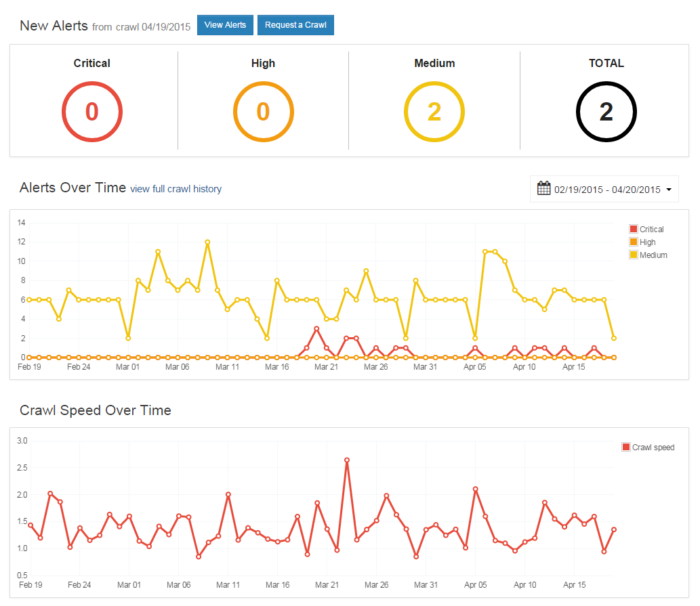Click 'Feb 19' on the Alerts Over Time axis
This screenshot has height=606, width=700.
click(x=29, y=367)
